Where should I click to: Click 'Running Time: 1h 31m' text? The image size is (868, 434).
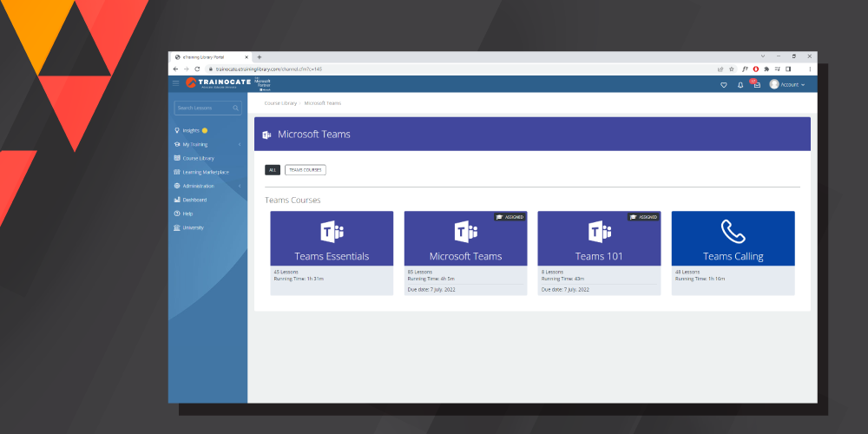point(299,279)
